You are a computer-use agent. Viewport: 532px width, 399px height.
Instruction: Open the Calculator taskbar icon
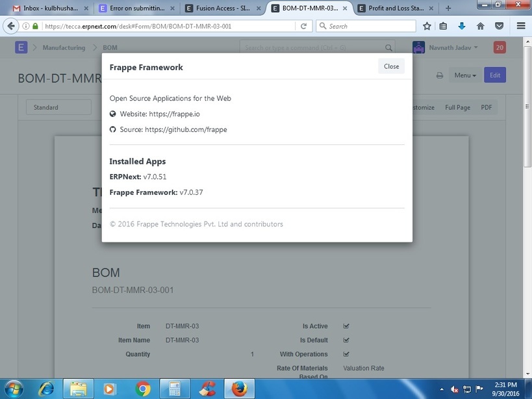(x=174, y=389)
